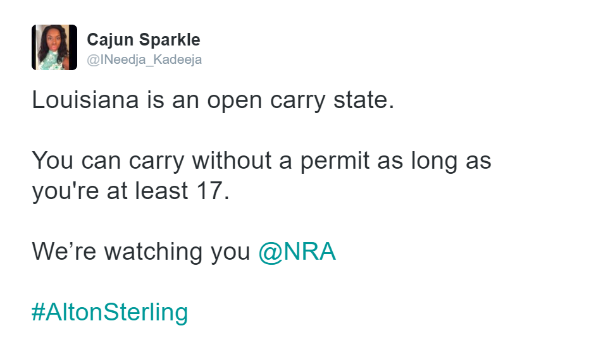Viewport: 596px width, 364px height.
Task: Click the word 'state.' ending the first line
Action: (x=364, y=100)
